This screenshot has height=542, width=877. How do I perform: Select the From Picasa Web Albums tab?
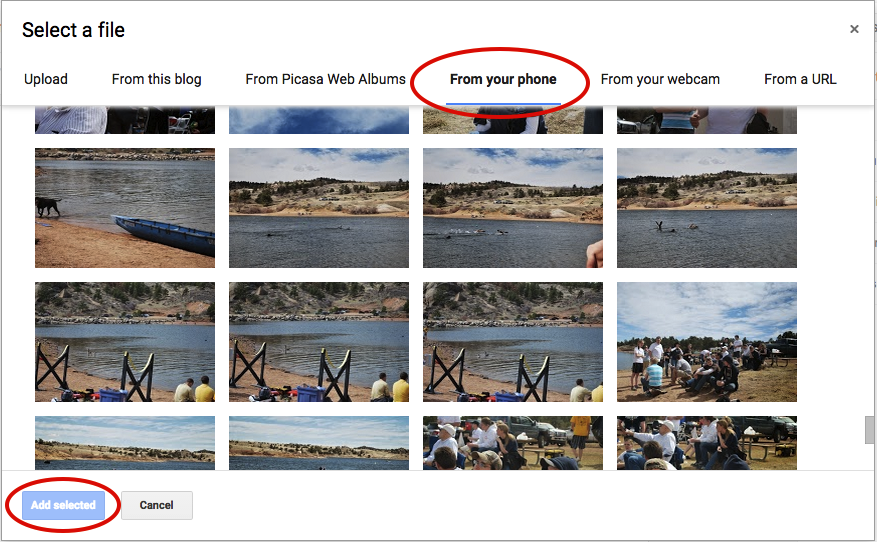325,79
